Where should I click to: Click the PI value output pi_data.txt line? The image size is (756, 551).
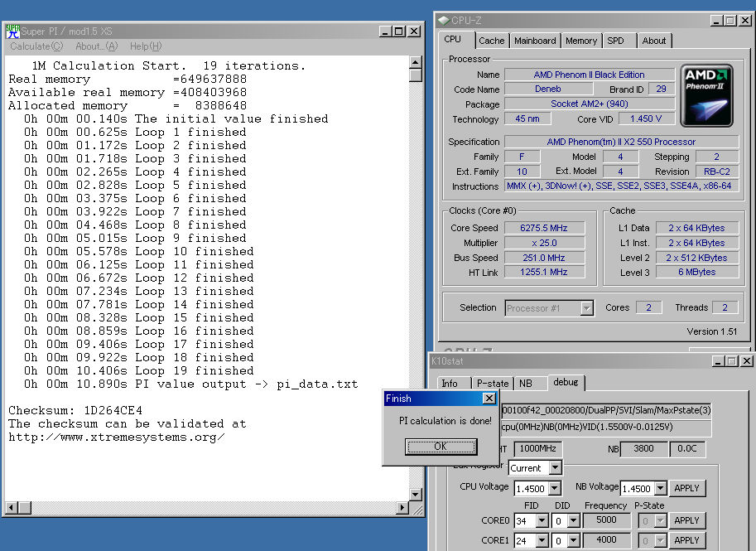191,384
